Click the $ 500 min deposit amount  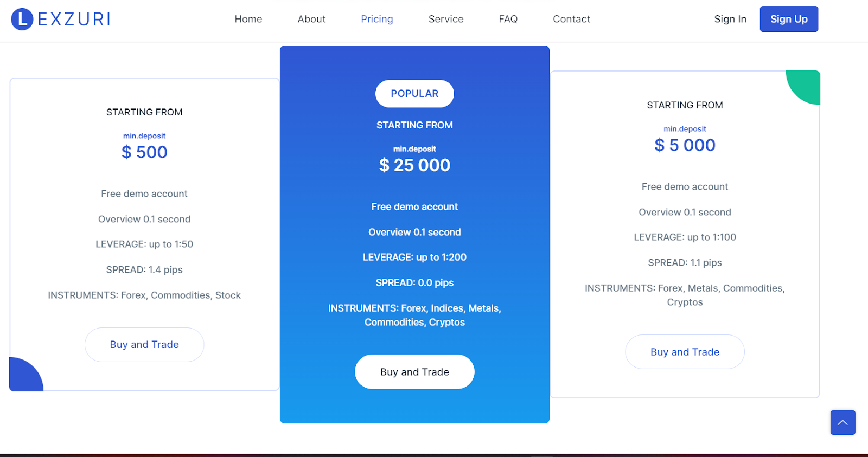[144, 152]
